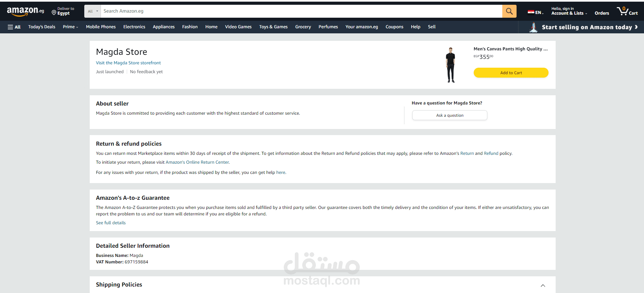Click Sell in the navigation bar
The height and width of the screenshot is (293, 644).
coord(432,27)
